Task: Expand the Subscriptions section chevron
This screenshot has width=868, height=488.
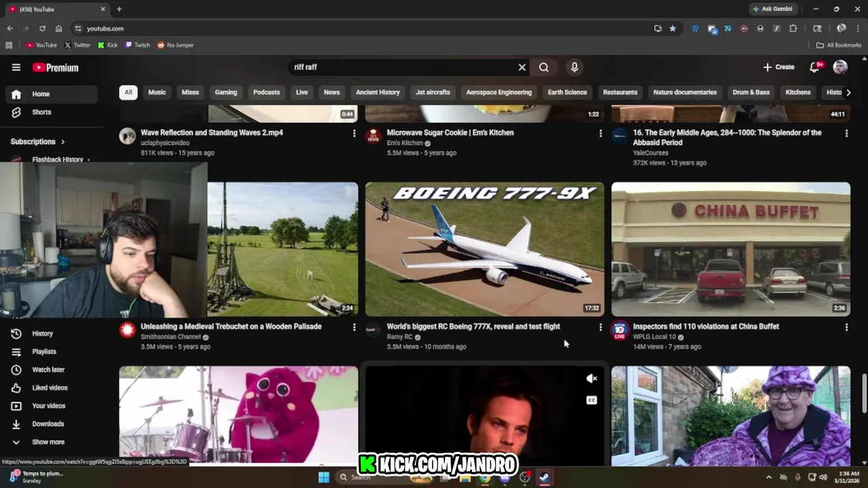Action: click(x=63, y=142)
